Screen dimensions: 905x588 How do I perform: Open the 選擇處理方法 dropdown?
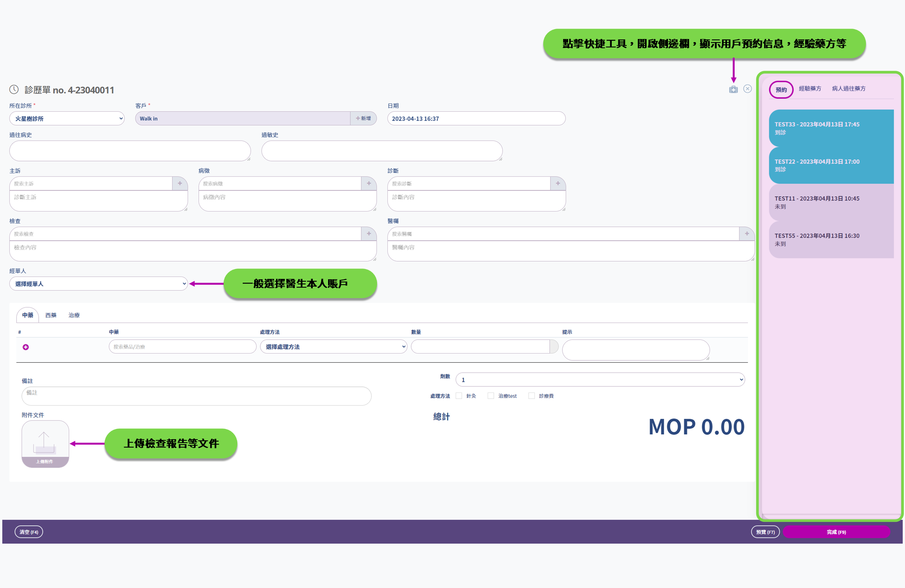click(333, 347)
